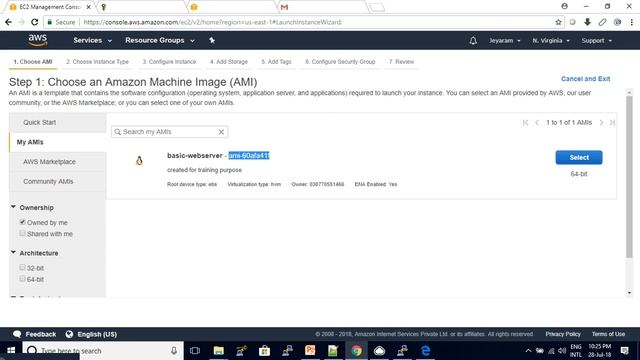Open Edge browser from taskbar
The image size is (640, 360).
[x=425, y=351]
